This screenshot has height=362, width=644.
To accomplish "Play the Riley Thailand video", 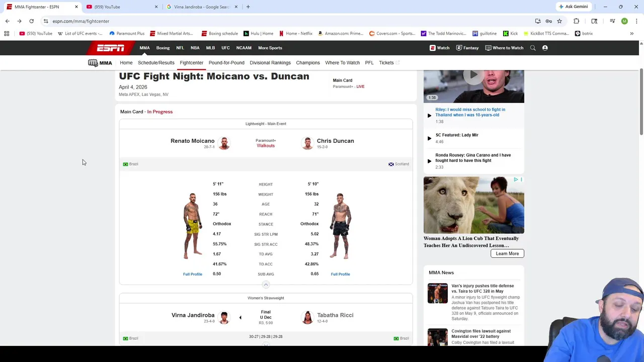I will click(429, 115).
